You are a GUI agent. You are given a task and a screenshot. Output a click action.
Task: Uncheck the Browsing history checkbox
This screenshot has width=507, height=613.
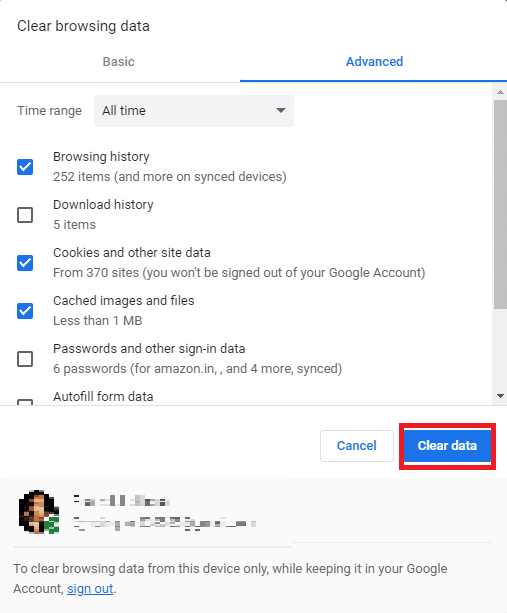tap(25, 167)
